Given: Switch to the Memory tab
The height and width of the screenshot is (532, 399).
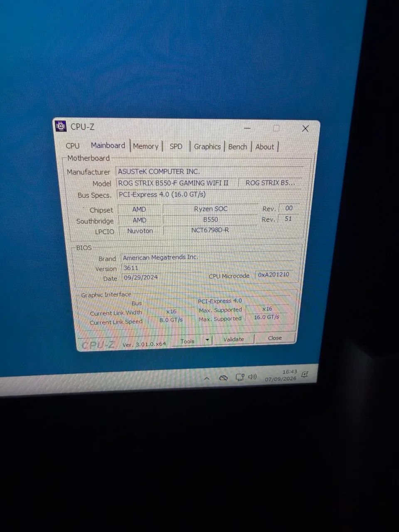Looking at the screenshot, I should (145, 146).
